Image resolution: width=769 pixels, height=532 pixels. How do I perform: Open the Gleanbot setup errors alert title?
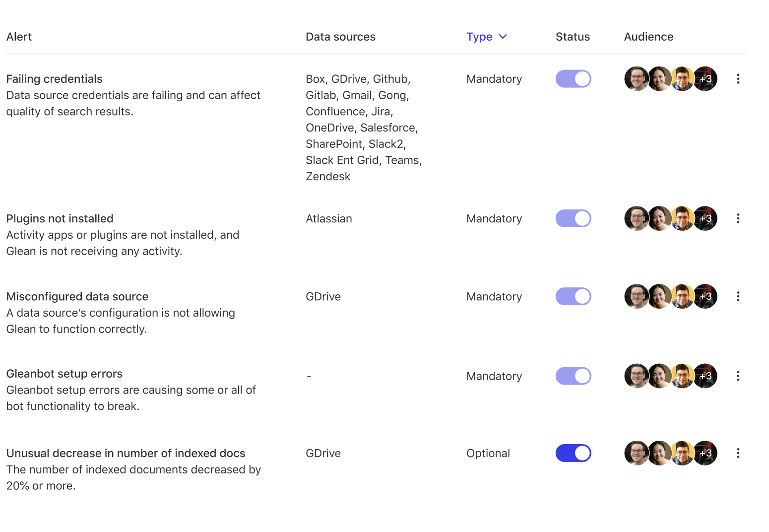[64, 374]
